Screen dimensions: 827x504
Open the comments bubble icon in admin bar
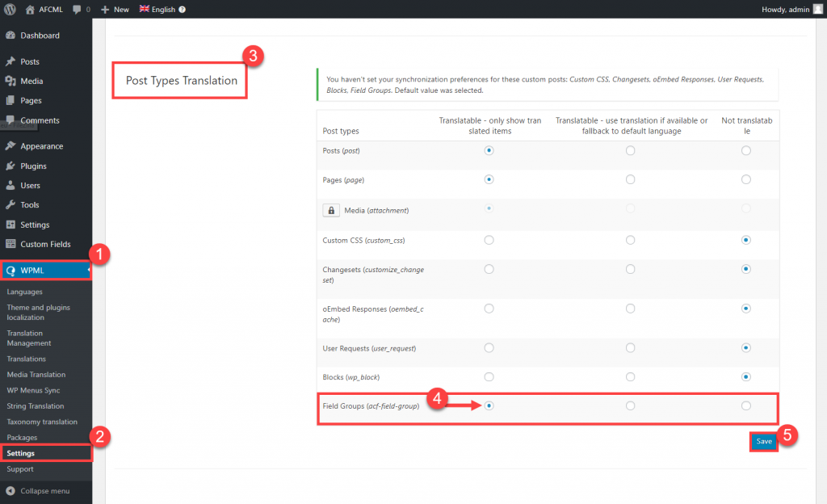point(77,10)
